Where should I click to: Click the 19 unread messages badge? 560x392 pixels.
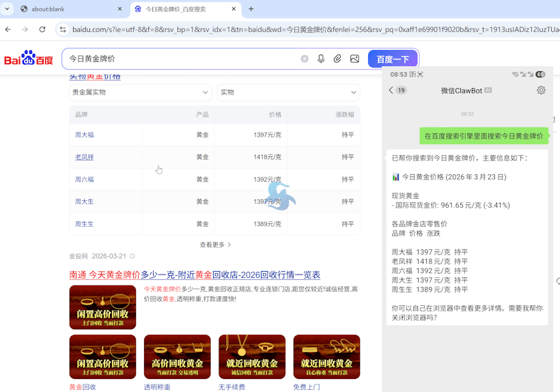coord(401,90)
